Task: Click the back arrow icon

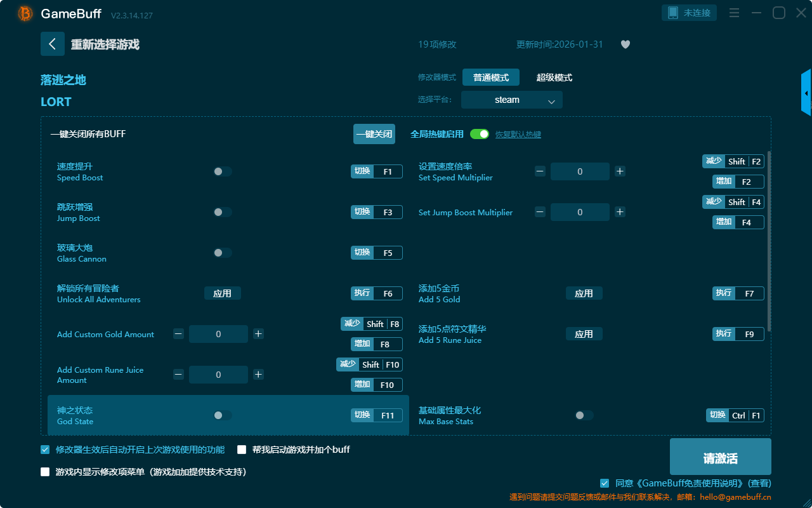Action: click(53, 44)
